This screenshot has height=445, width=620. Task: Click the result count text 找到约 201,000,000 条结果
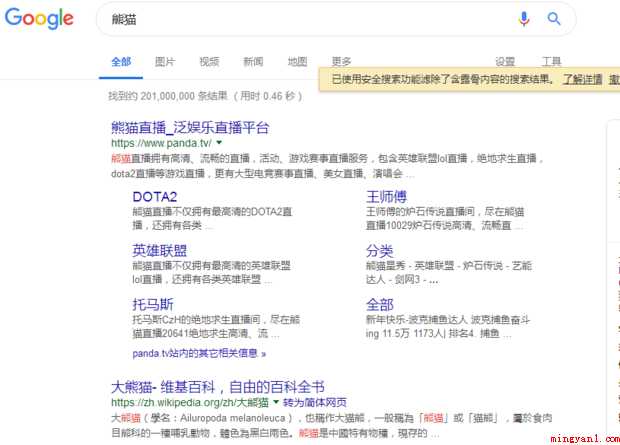(x=168, y=96)
